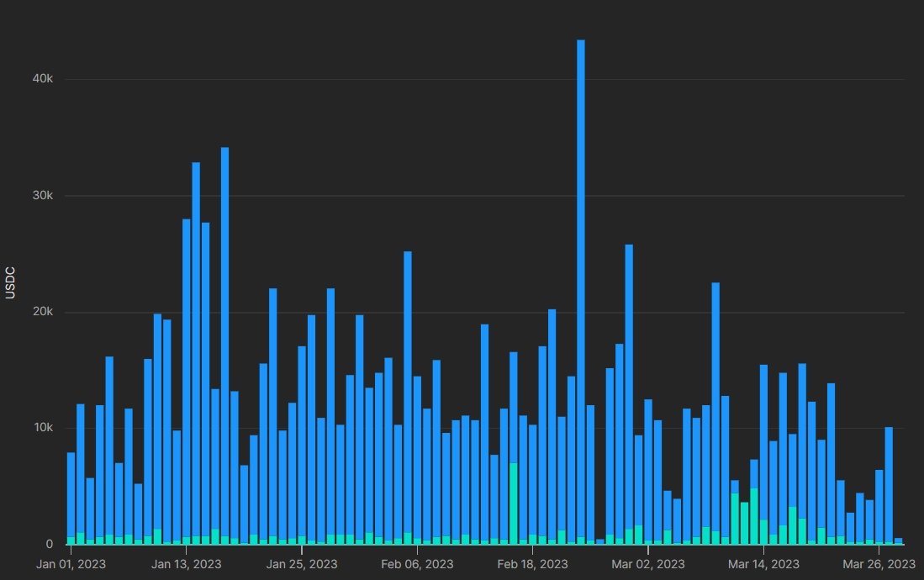Select the Mar 14, 2023 date label
Screen dimensions: 924x580
point(763,563)
